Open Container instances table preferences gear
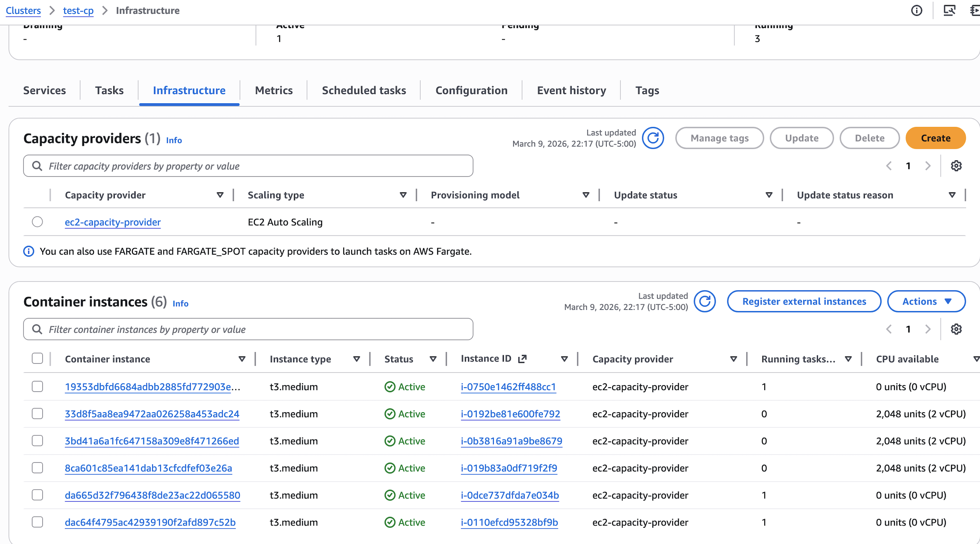Screen dimensions: 980x544 pyautogui.click(x=956, y=329)
